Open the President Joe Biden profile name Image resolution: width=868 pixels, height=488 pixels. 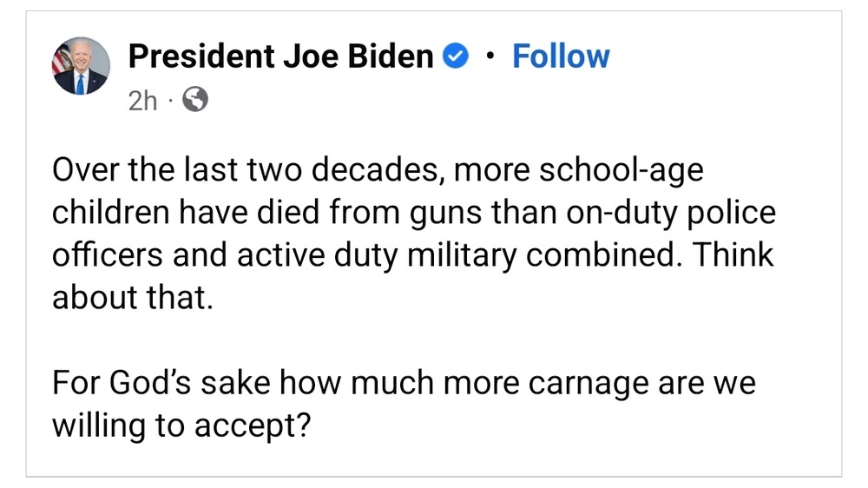pyautogui.click(x=280, y=56)
